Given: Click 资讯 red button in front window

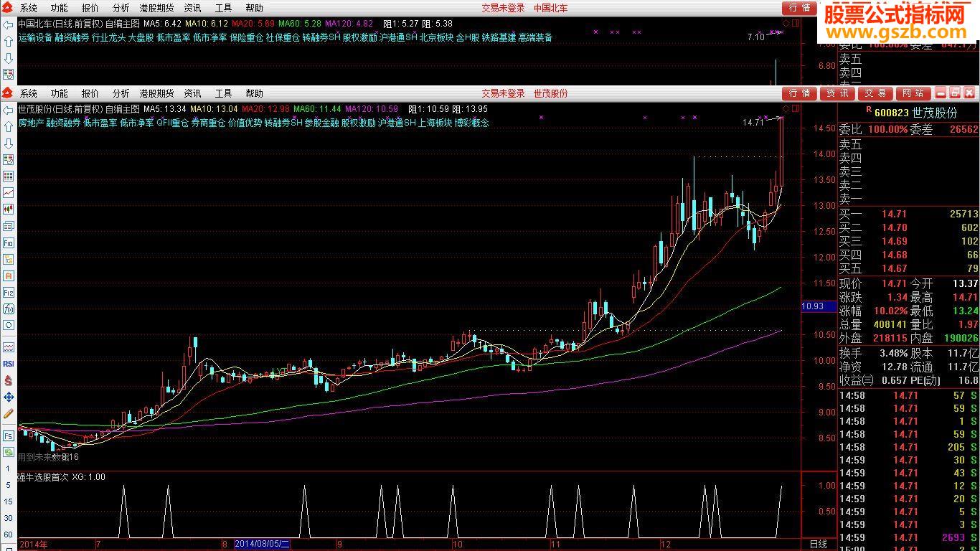Looking at the screenshot, I should click(837, 93).
